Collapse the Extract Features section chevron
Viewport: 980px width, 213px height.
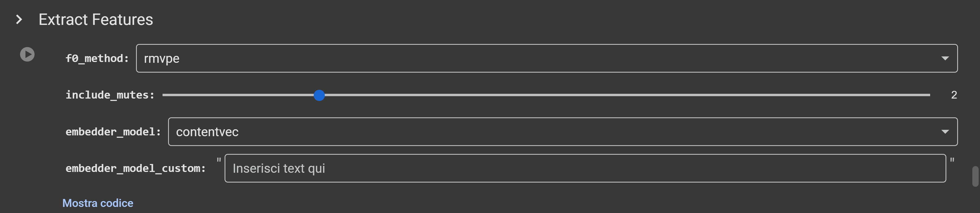19,19
